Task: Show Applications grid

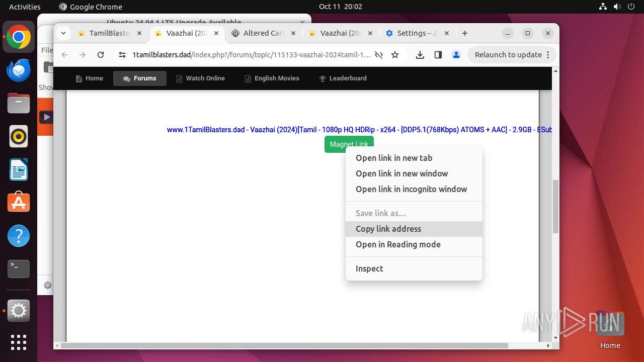Action: tap(19, 342)
